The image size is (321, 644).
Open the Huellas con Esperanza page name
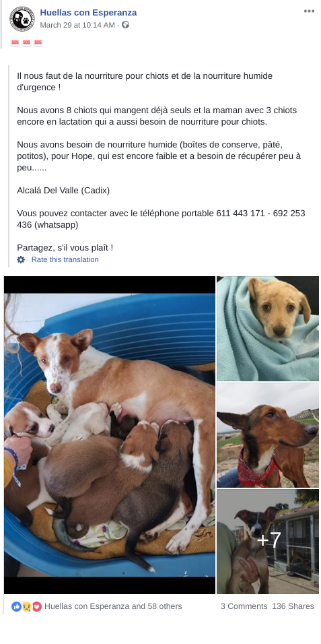pyautogui.click(x=88, y=13)
